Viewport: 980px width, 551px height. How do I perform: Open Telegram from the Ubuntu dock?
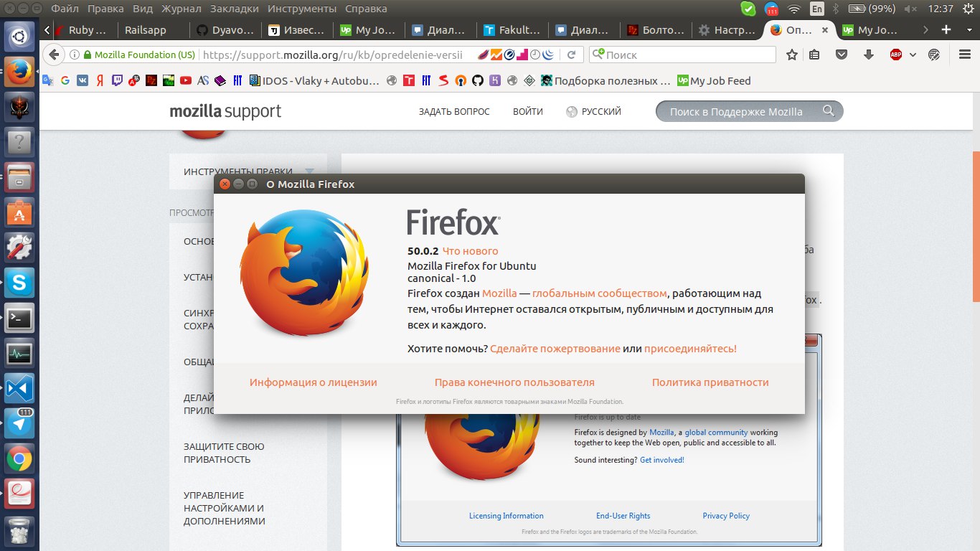tap(19, 423)
